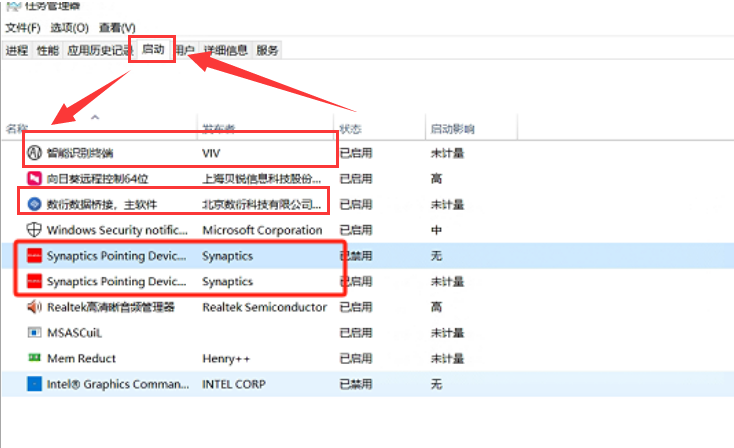Click 已启用 status in the Realtek row
Image resolution: width=734 pixels, height=448 pixels.
[356, 307]
